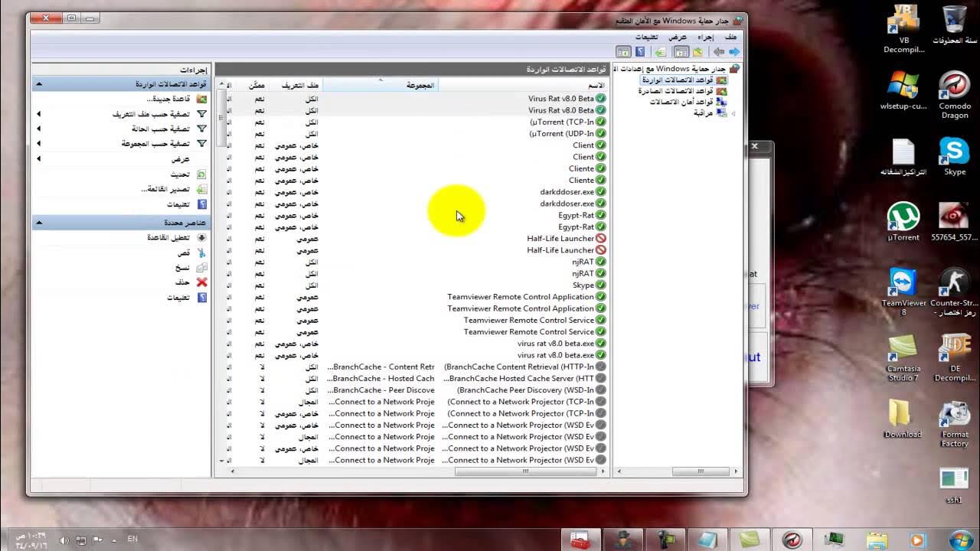This screenshot has width=980, height=551.
Task: Click the rules list vertical scrollbar thumb
Action: 221,119
